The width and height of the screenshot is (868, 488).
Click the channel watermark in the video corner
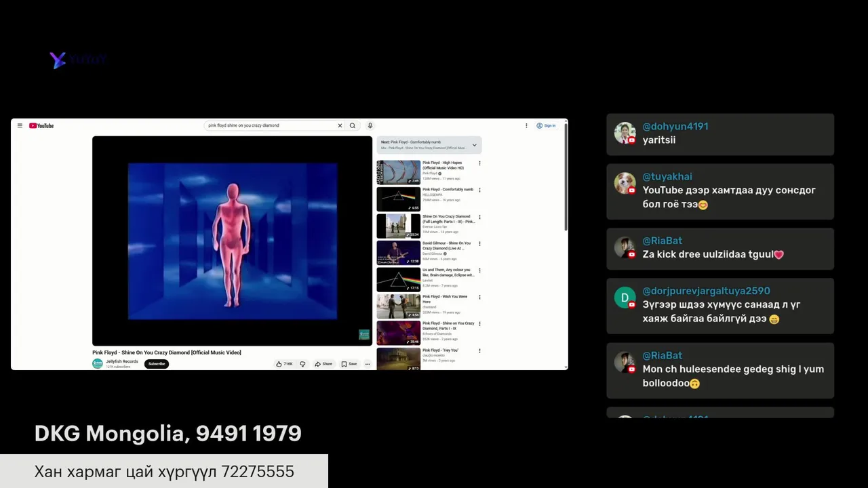pos(364,335)
